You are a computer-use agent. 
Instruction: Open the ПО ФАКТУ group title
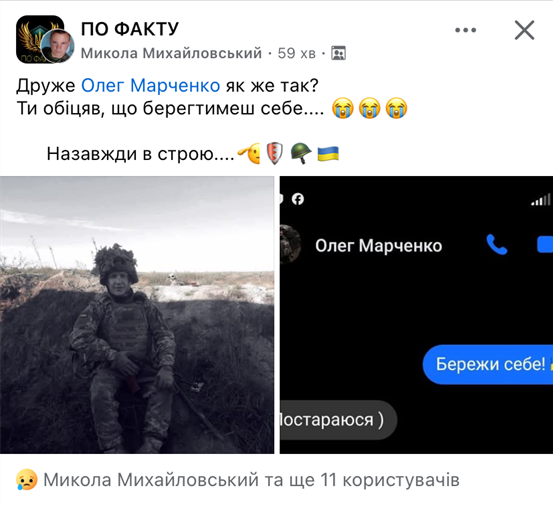pos(130,29)
